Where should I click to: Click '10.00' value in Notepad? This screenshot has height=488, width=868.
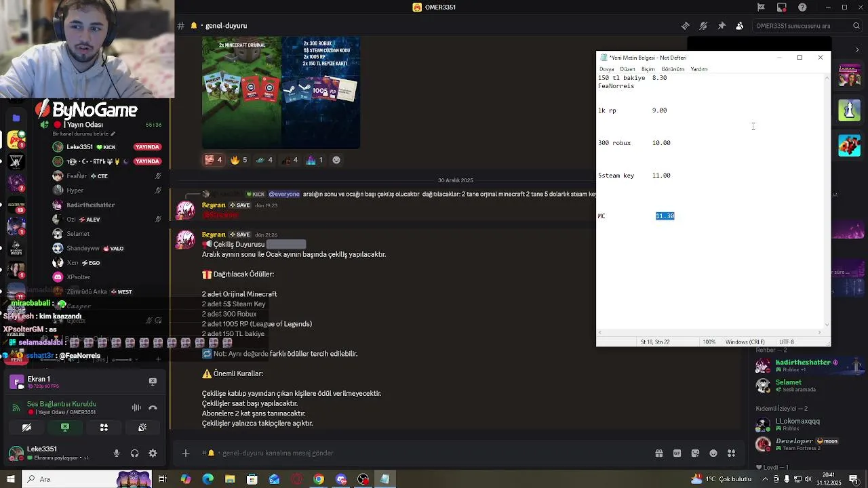click(661, 143)
